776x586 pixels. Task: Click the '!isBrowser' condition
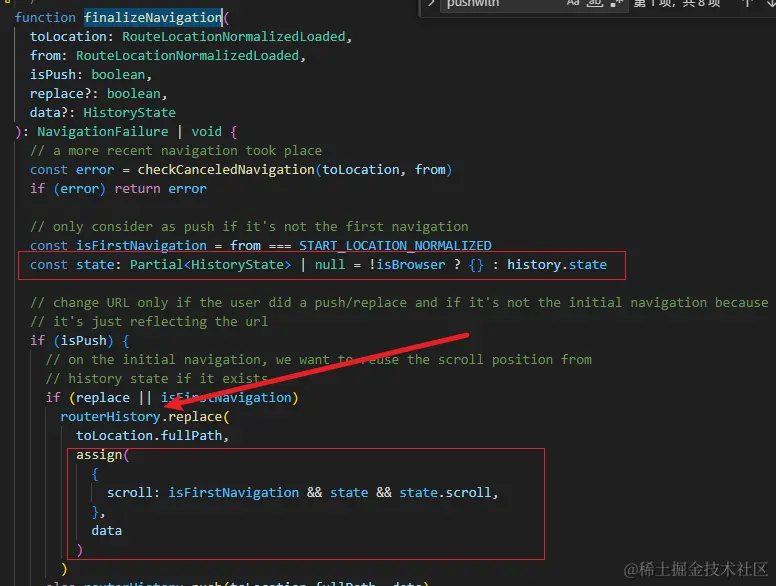pyautogui.click(x=407, y=265)
